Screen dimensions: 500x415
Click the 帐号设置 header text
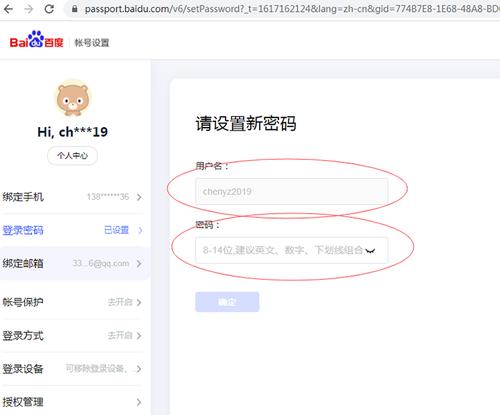[x=92, y=43]
